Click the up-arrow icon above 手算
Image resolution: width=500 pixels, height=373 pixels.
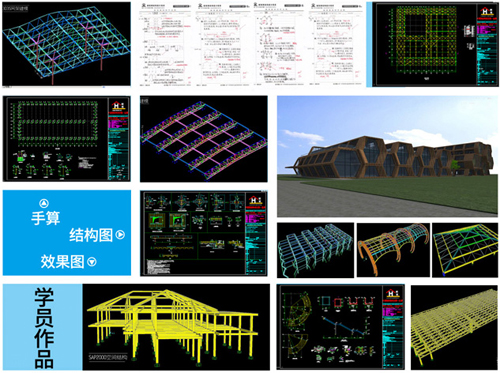tap(44, 203)
